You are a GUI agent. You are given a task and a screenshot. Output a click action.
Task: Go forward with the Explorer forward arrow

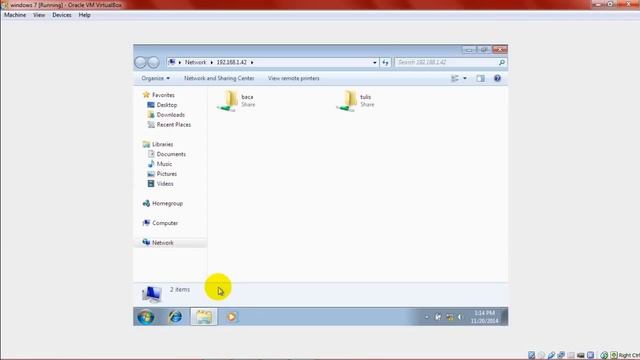point(153,62)
